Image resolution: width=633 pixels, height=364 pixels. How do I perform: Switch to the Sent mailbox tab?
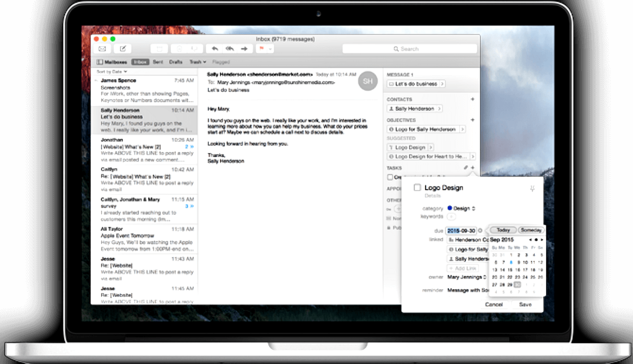point(158,62)
